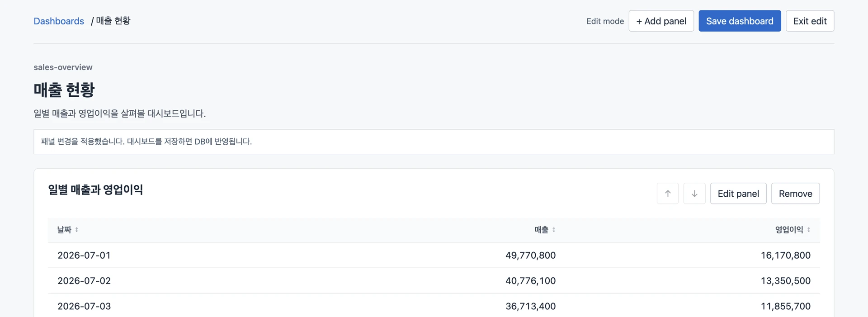Open Edit panel for 일별 매출과 영업이익
This screenshot has width=868, height=317.
pos(738,194)
